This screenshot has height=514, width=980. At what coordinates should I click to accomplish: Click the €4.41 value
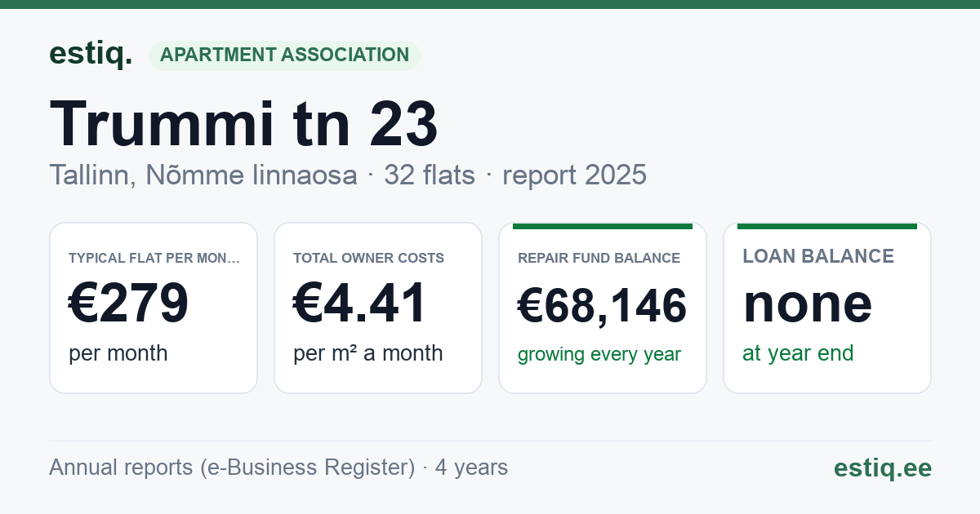coord(360,303)
